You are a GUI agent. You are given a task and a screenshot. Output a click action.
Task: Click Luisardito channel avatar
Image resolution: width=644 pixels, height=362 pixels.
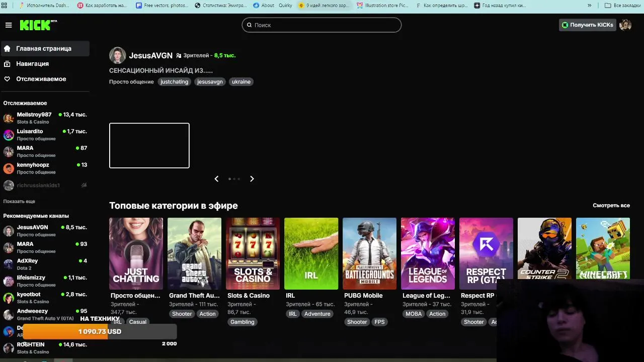pyautogui.click(x=9, y=135)
